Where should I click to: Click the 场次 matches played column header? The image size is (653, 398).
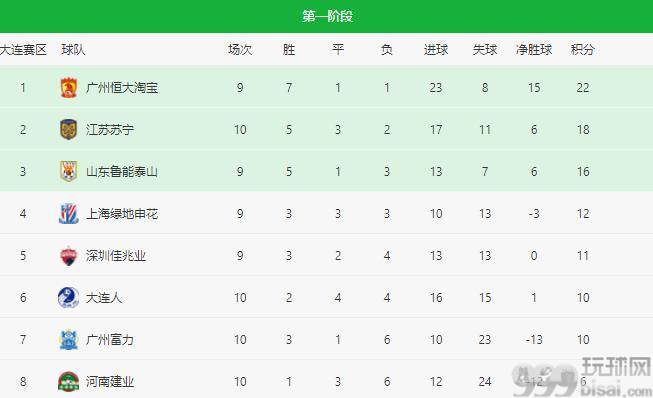pyautogui.click(x=240, y=50)
